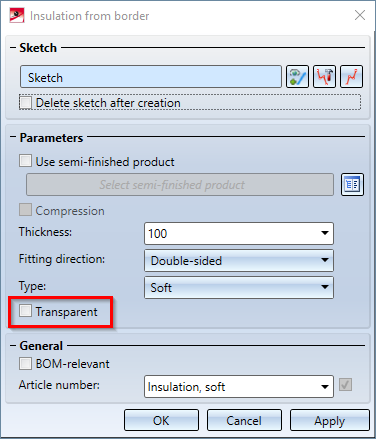Image resolution: width=376 pixels, height=439 pixels.
Task: Open the semi-finished product catalog icon
Action: pos(352,184)
